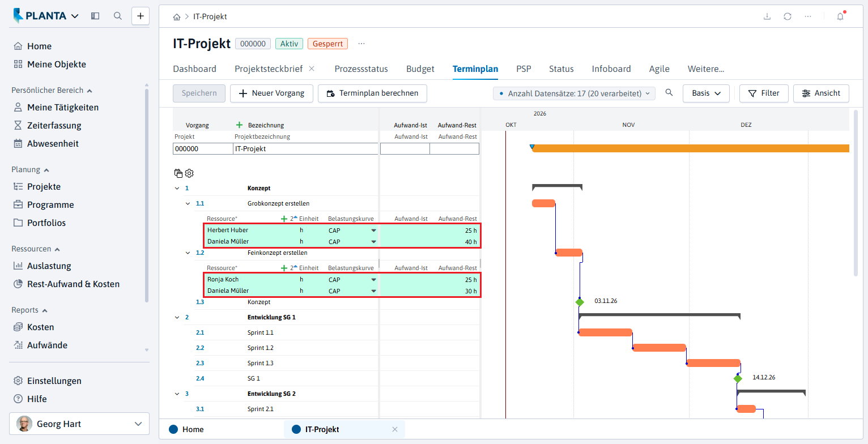This screenshot has width=868, height=444.
Task: Open the sidebar search icon
Action: point(118,16)
